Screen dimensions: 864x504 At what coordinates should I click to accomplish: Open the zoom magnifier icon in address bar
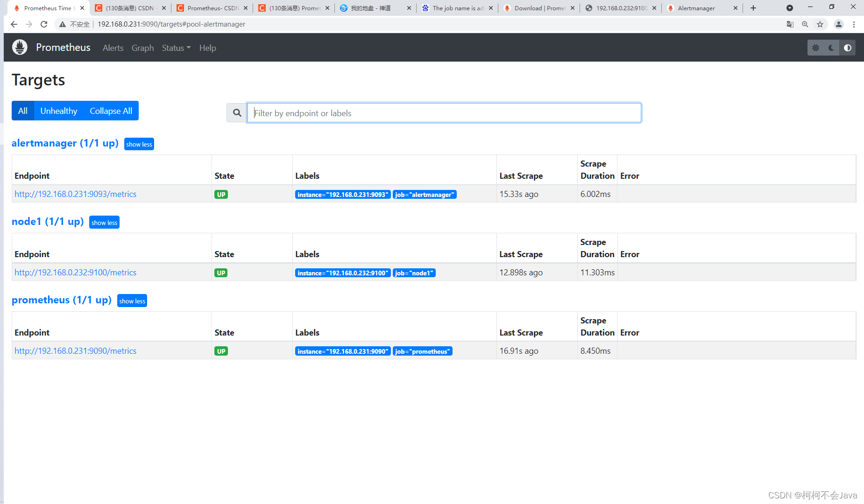click(x=805, y=24)
